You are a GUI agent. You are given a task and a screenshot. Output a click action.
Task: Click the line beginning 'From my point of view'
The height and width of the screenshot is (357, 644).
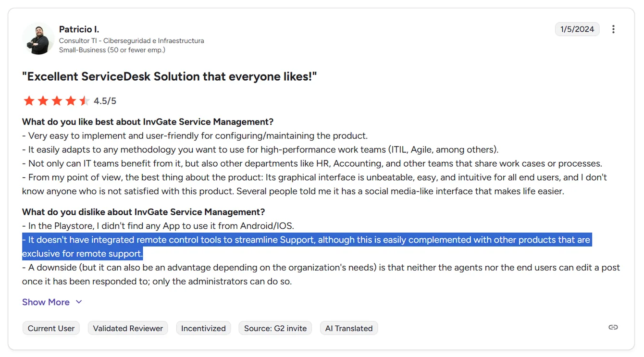314,185
